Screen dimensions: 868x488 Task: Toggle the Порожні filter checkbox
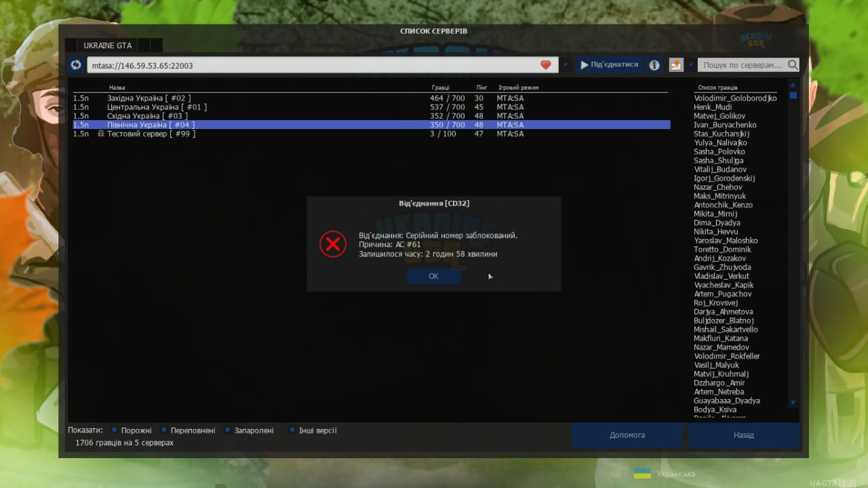click(x=115, y=430)
